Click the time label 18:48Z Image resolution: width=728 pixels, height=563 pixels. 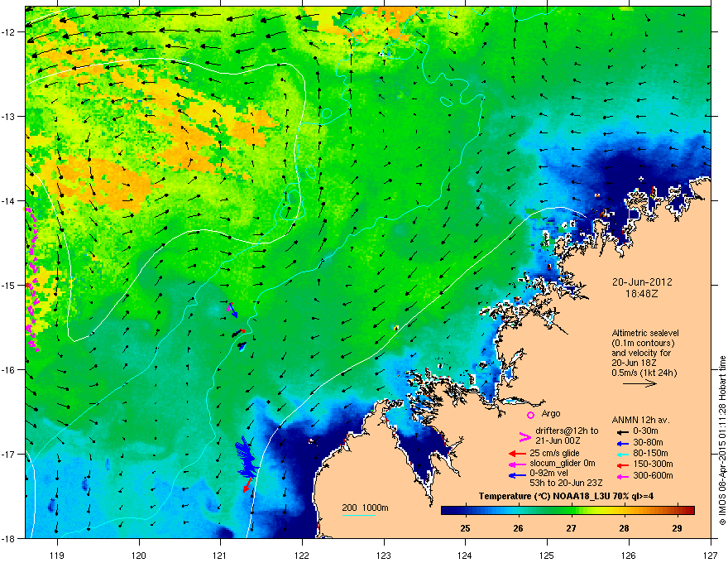[642, 294]
